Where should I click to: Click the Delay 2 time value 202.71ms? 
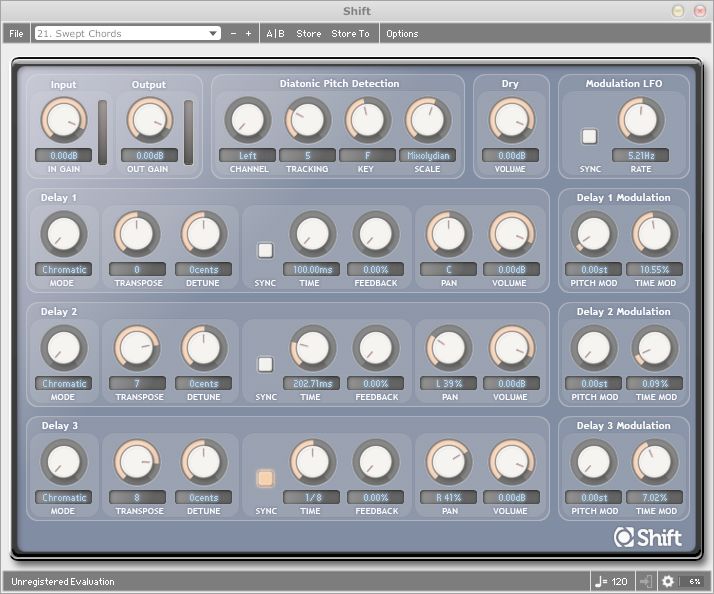312,383
